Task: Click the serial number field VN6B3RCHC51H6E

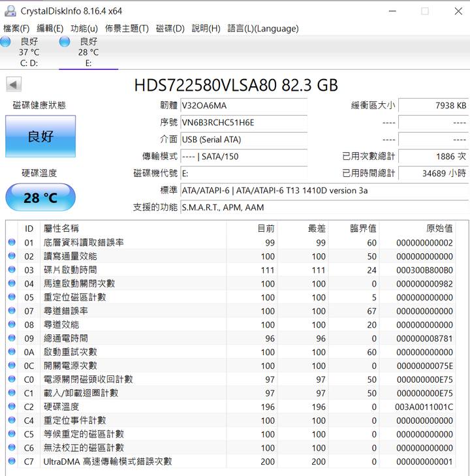Action: coord(243,122)
